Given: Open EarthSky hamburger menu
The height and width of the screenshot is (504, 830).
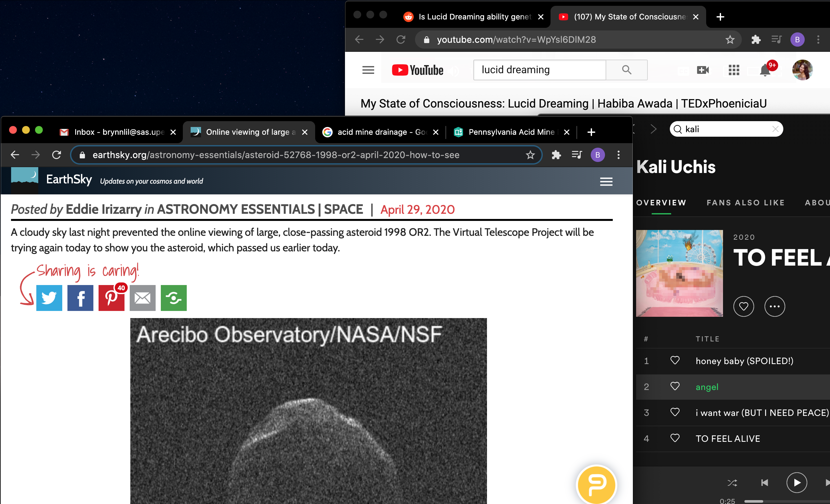Looking at the screenshot, I should (606, 182).
